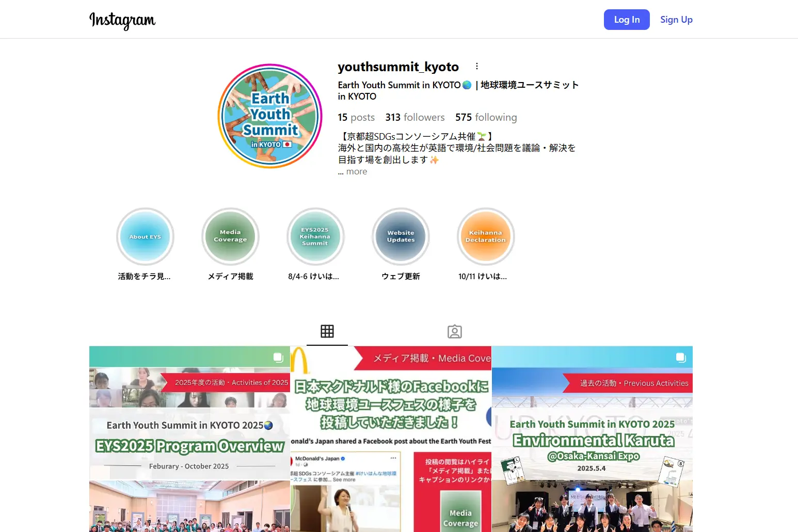View the 313 followers list
The image size is (798, 532).
click(414, 118)
